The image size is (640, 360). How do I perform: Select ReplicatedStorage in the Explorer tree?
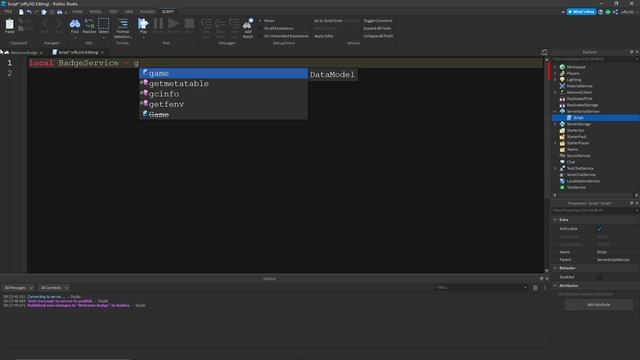tap(582, 105)
